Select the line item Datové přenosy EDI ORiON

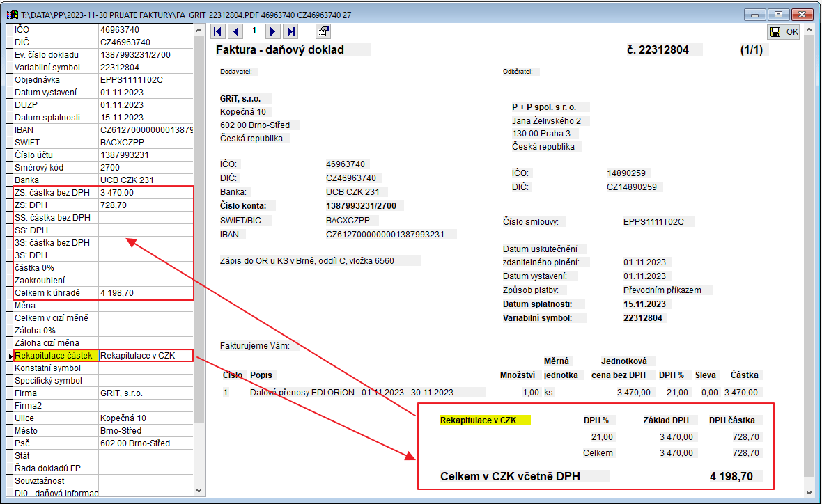coord(352,393)
